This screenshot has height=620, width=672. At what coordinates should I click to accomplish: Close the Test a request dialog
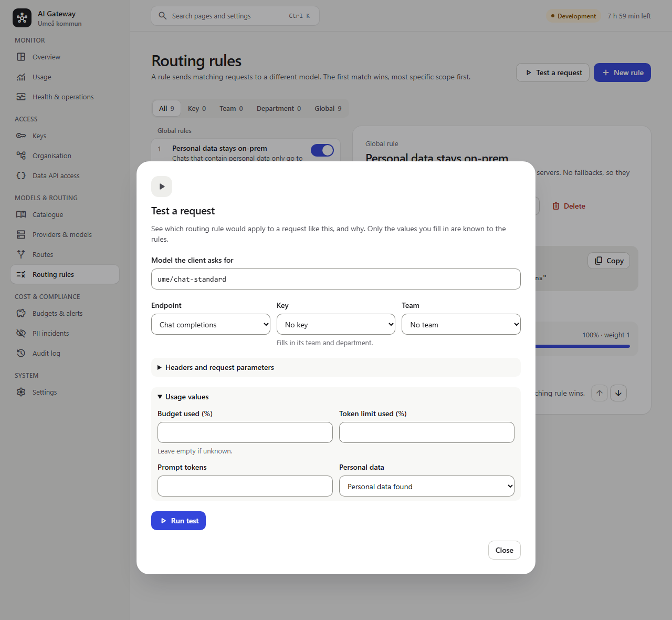(x=505, y=550)
